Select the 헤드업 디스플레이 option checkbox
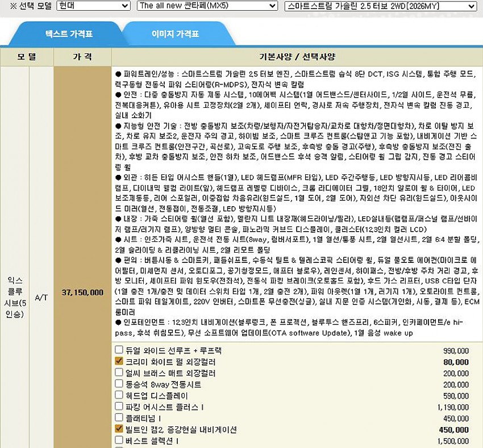Screen dimensions: 483x448 tap(119, 395)
